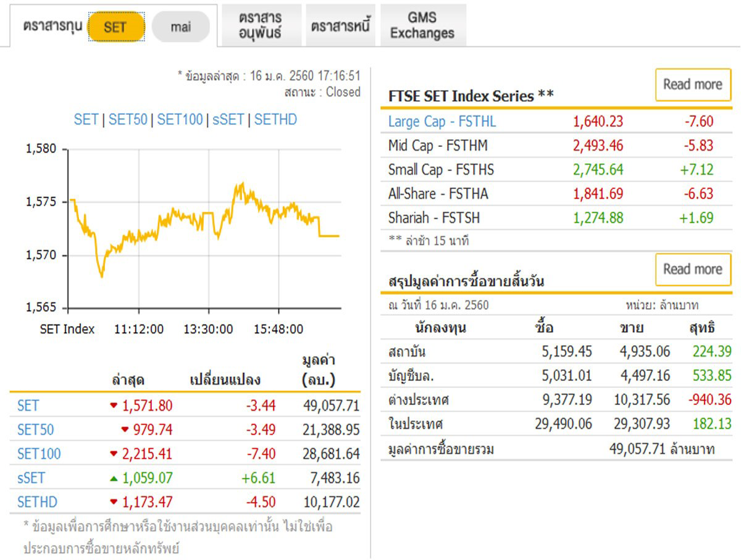Image resolution: width=741 pixels, height=560 pixels.
Task: Click Read more for daily trading summary
Action: [692, 269]
